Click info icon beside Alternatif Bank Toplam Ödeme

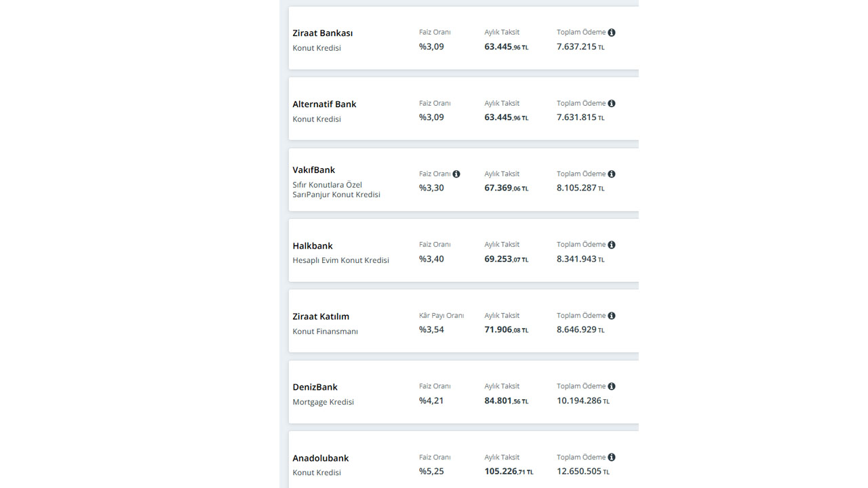point(612,104)
